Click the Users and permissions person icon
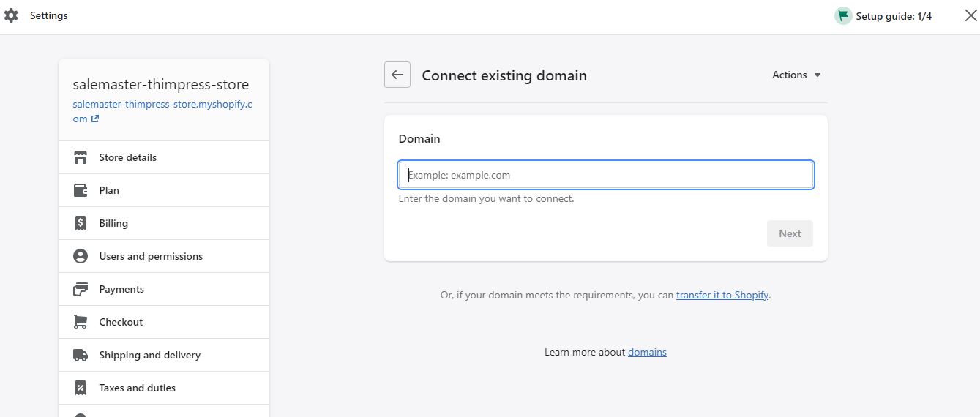The width and height of the screenshot is (980, 417). [81, 256]
